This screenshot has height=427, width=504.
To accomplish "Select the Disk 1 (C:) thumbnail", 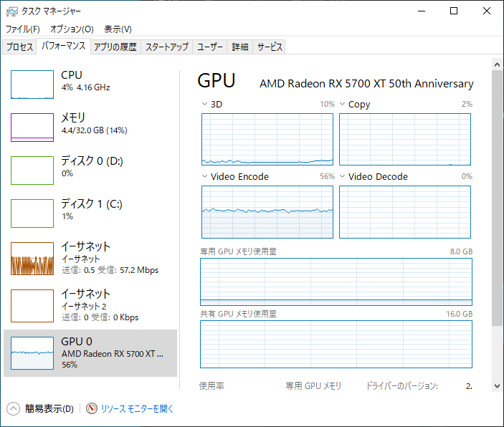I will (32, 214).
